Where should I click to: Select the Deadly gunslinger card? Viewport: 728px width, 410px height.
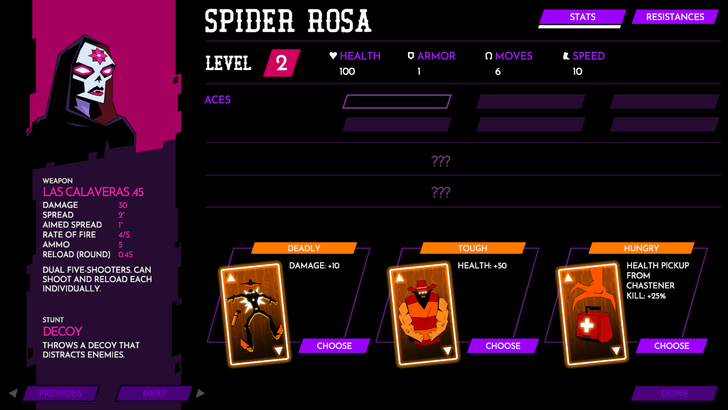[x=255, y=314]
